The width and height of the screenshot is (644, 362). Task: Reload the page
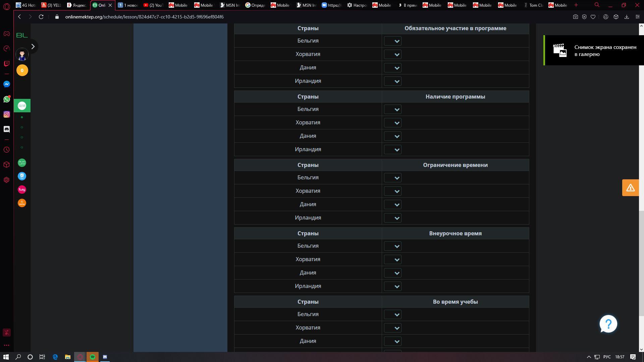[41, 17]
